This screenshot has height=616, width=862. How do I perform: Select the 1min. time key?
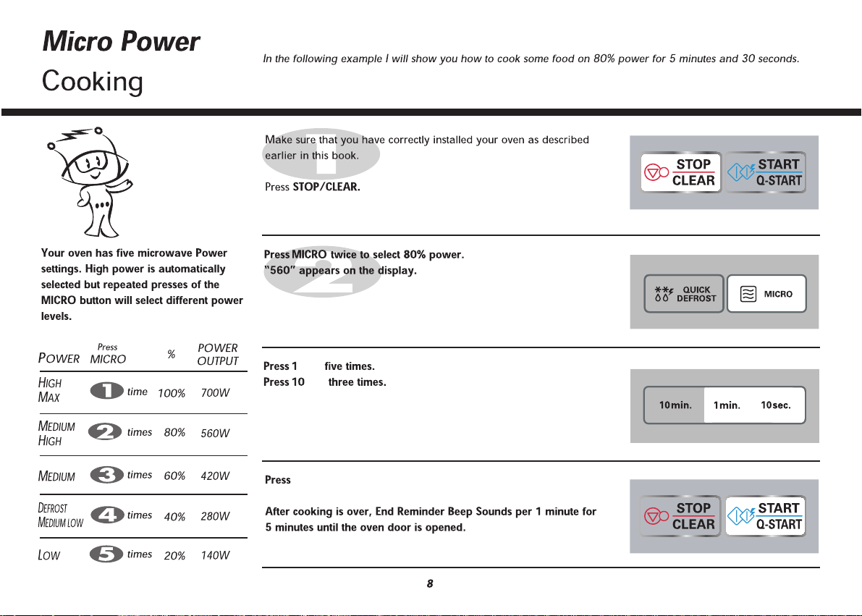727,405
